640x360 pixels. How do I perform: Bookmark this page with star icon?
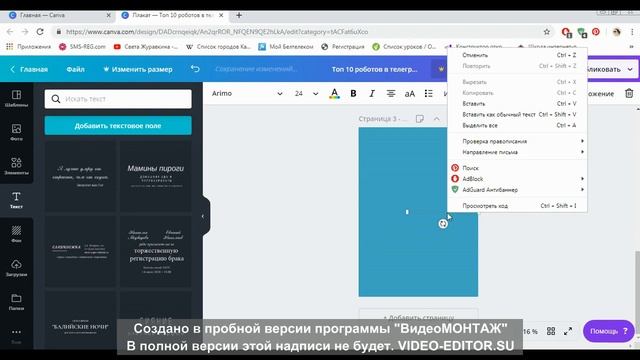547,31
